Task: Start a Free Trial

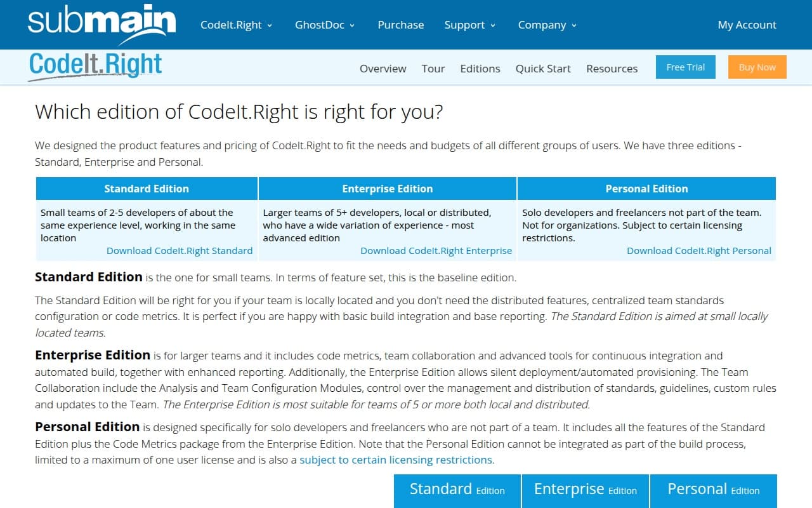Action: tap(685, 67)
